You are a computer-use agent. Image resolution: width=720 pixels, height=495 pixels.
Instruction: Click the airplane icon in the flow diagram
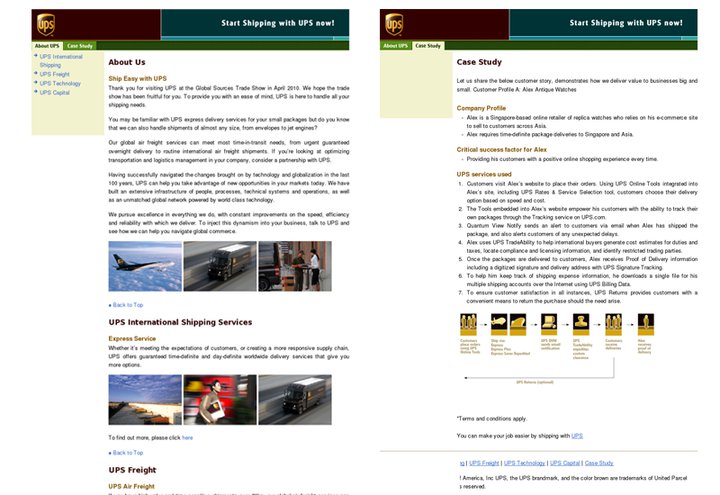(x=499, y=324)
